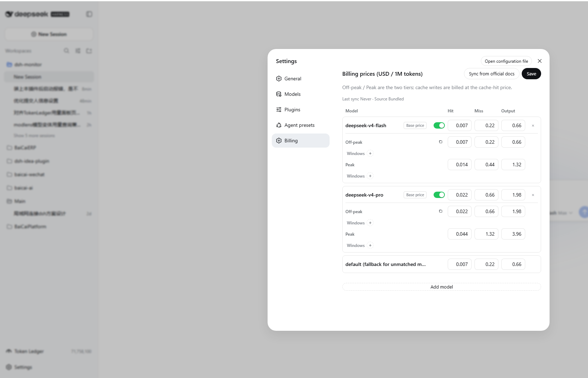588x378 pixels.
Task: Open the General settings tab
Action: [301, 79]
